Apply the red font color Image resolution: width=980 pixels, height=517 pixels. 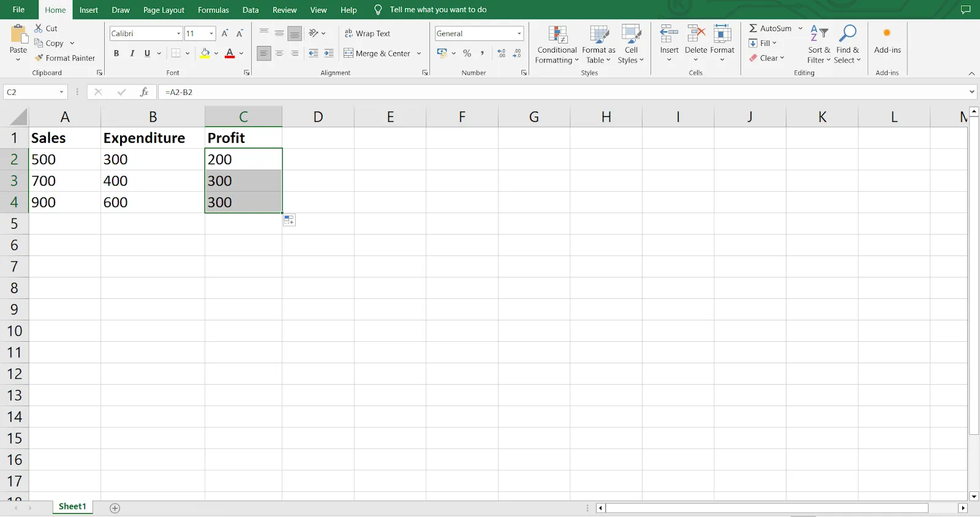pos(230,53)
